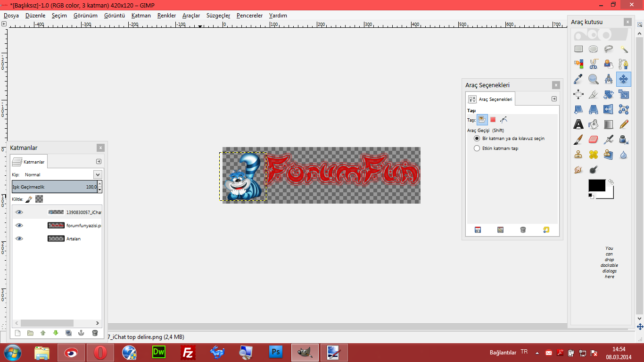Image resolution: width=644 pixels, height=362 pixels.
Task: Create a new layer button
Action: click(x=18, y=333)
